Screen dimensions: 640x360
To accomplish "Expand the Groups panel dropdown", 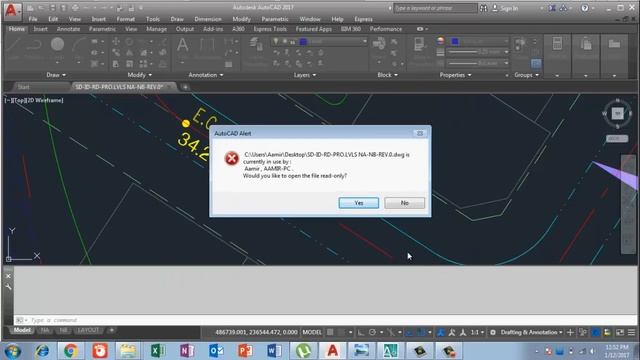I will click(527, 75).
